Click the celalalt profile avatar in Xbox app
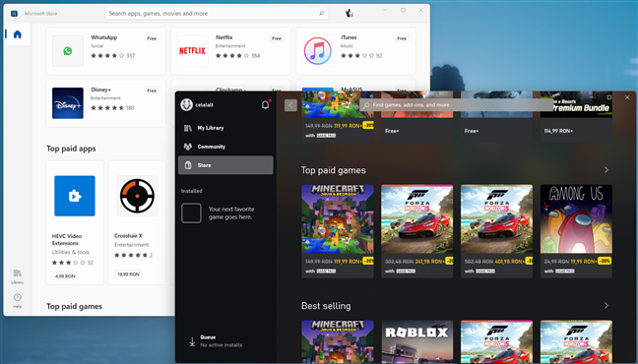Viewport: 638px width, 364px height. (186, 104)
